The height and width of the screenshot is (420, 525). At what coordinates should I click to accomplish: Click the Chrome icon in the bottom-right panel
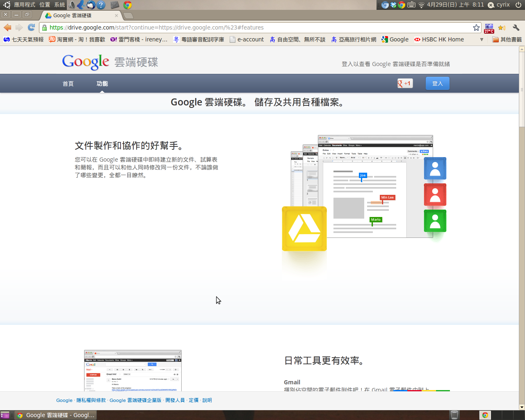[x=485, y=415]
